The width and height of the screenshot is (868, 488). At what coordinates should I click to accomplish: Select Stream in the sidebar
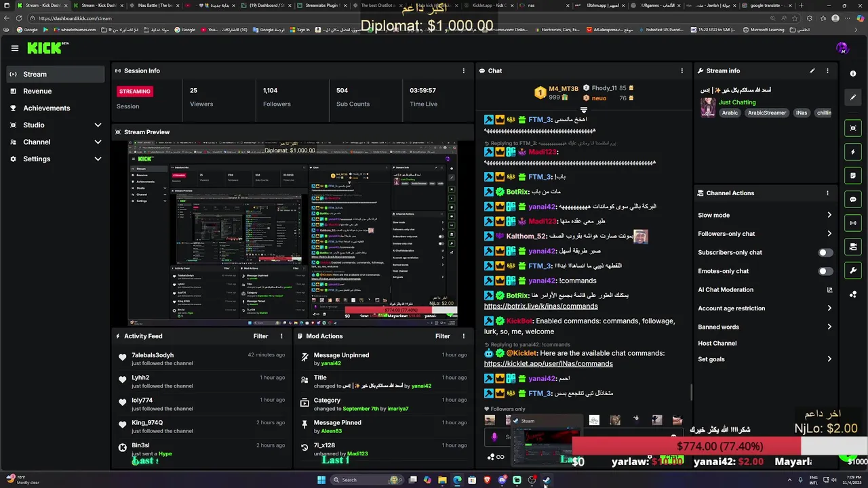56,74
